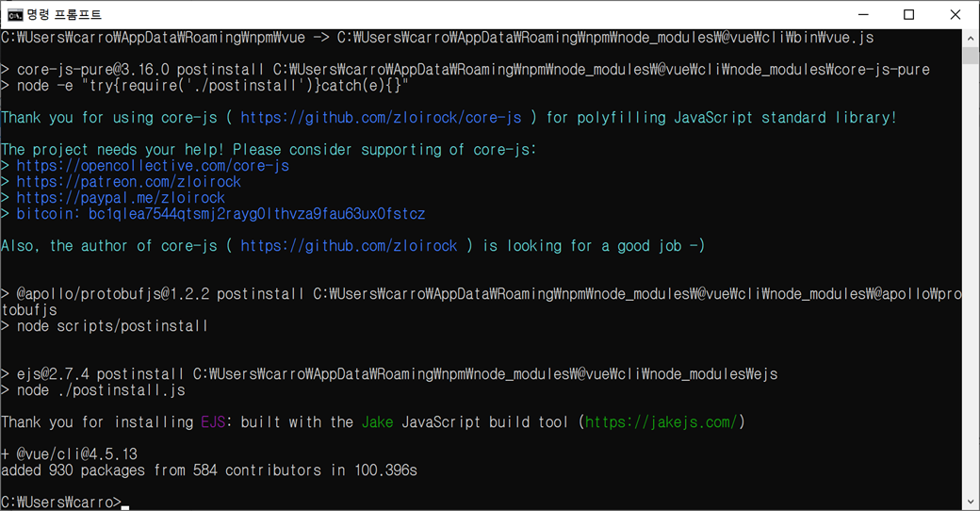Click the github.com/zloirock author URL
This screenshot has height=511, width=980.
349,246
